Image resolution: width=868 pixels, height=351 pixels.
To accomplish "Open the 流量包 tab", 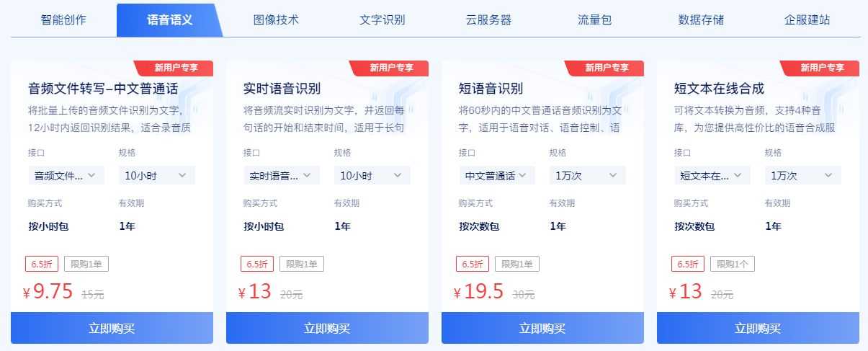I will [595, 19].
